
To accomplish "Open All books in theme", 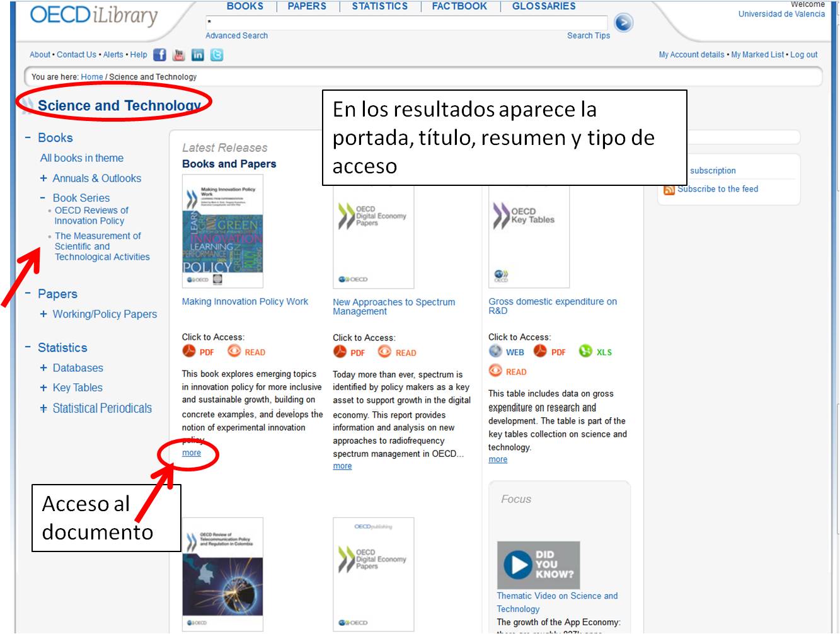I will 82,158.
